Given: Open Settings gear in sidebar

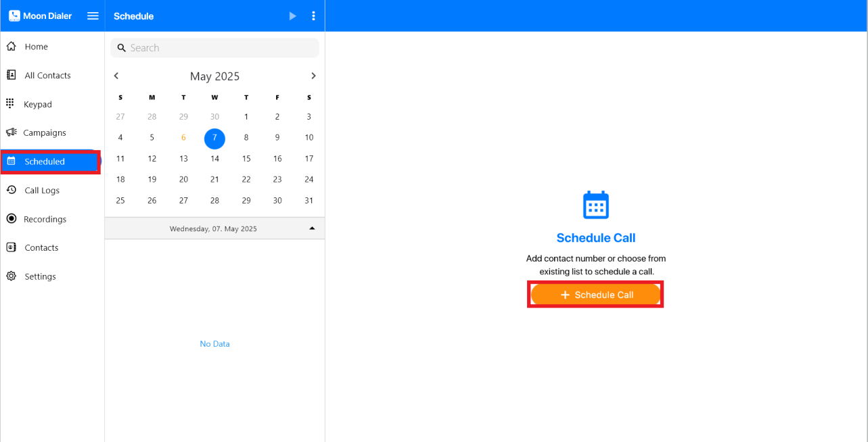Looking at the screenshot, I should (12, 276).
